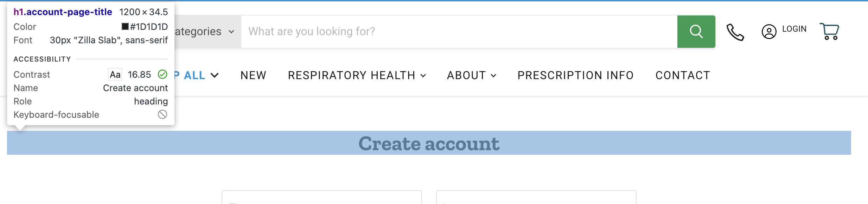
Task: Focus the 'What are you looking for?' search field
Action: 457,32
